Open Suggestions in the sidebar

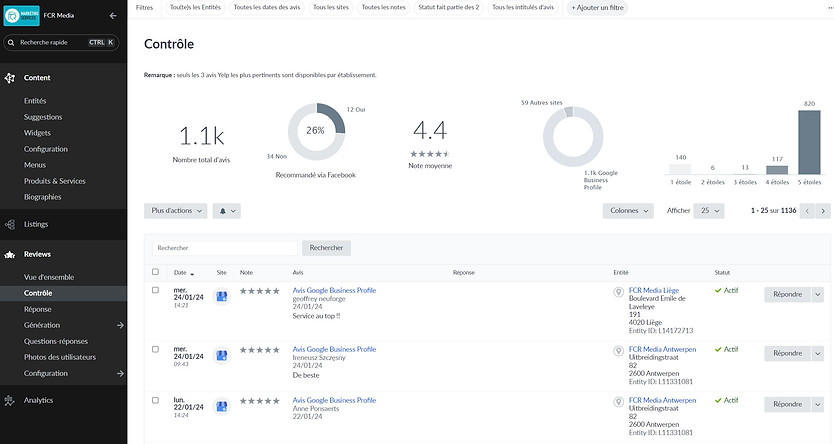tap(43, 117)
